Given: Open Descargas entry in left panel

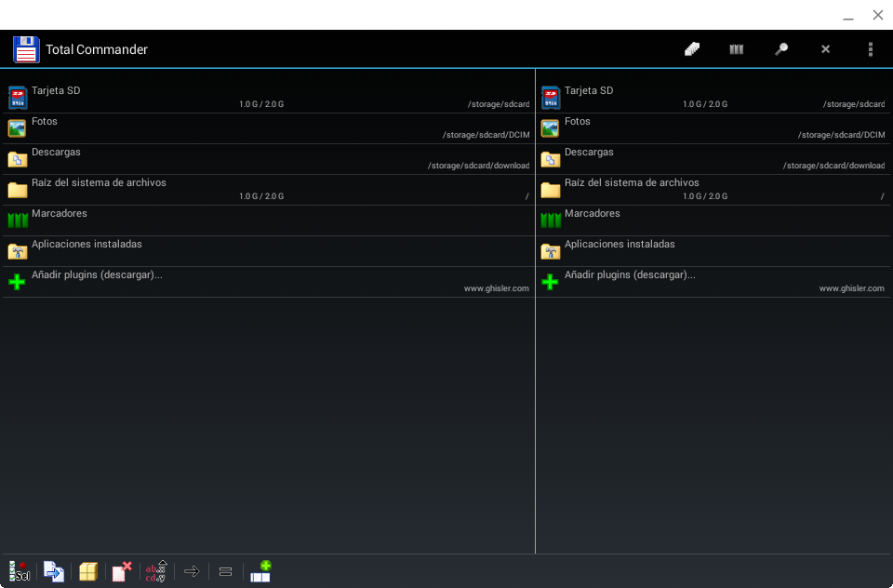Looking at the screenshot, I should pos(268,159).
